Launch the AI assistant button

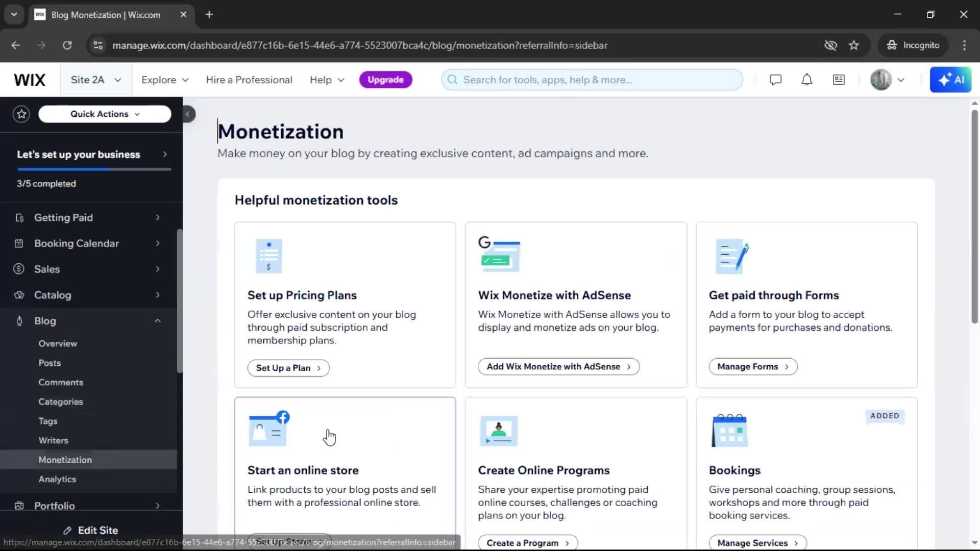click(x=950, y=80)
